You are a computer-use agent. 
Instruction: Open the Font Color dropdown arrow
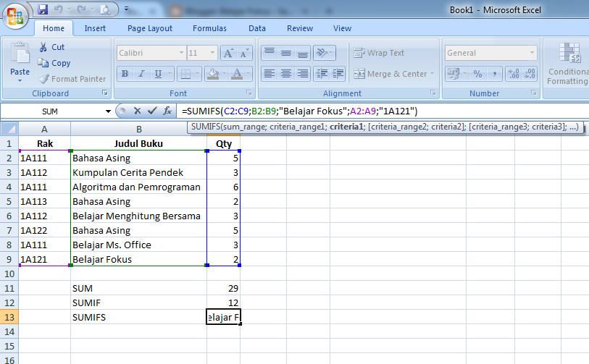248,74
